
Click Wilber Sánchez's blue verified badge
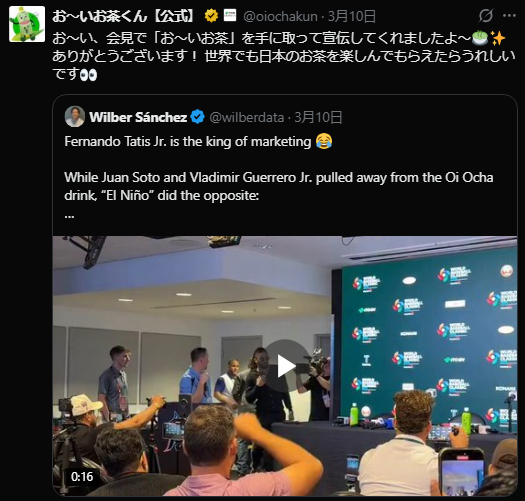(x=198, y=117)
